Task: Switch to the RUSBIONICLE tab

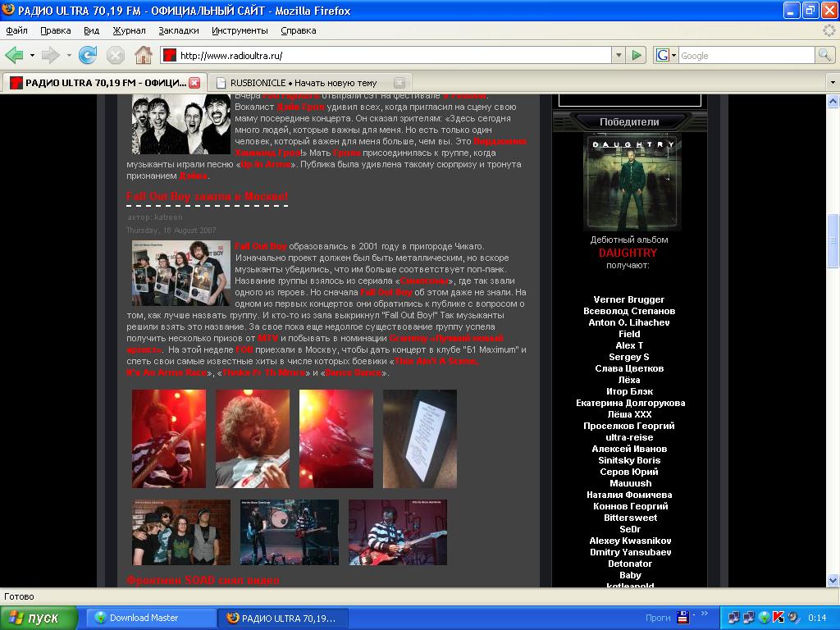Action: click(x=308, y=83)
